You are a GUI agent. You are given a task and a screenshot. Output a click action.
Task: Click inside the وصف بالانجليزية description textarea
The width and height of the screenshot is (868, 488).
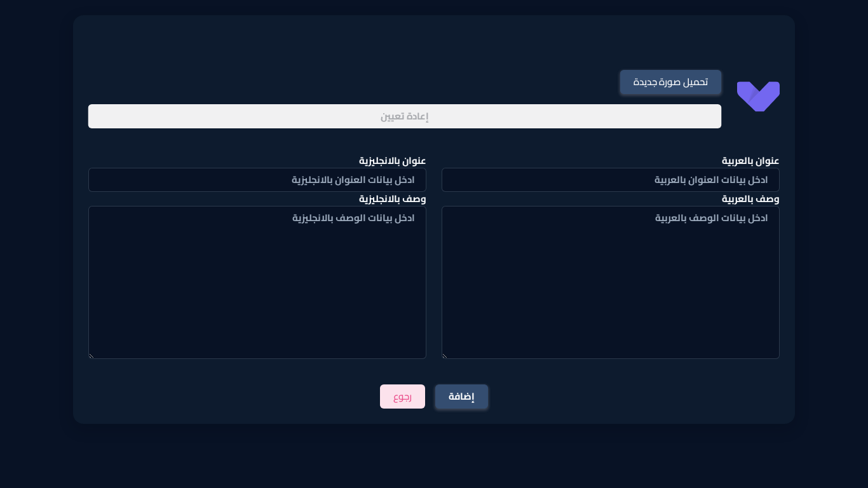(x=257, y=282)
